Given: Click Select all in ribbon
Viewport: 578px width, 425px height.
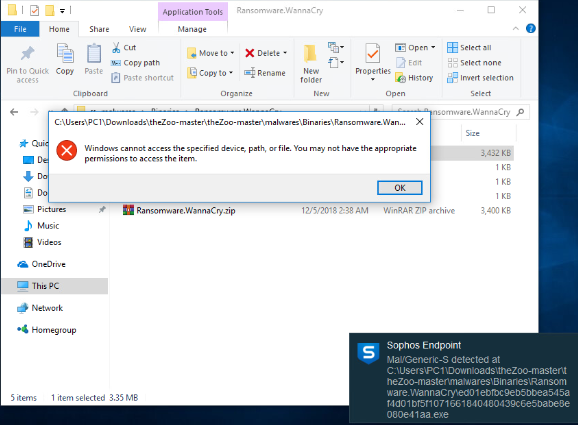Looking at the screenshot, I should 469,48.
